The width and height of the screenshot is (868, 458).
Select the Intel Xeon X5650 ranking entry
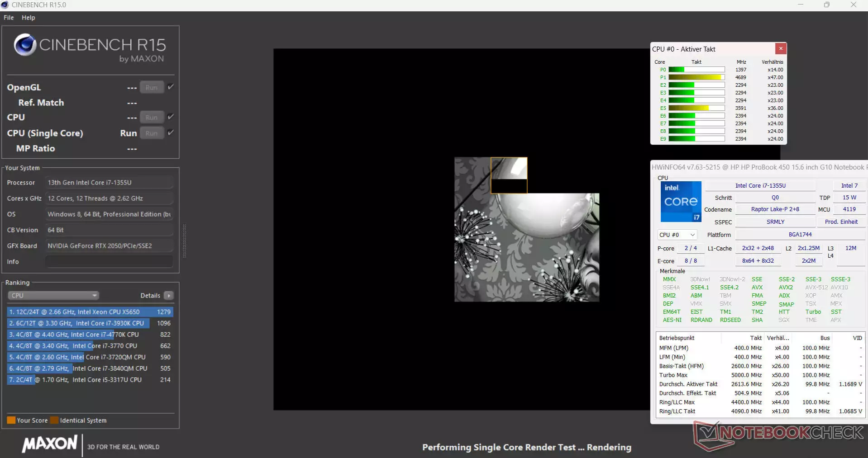pos(90,312)
